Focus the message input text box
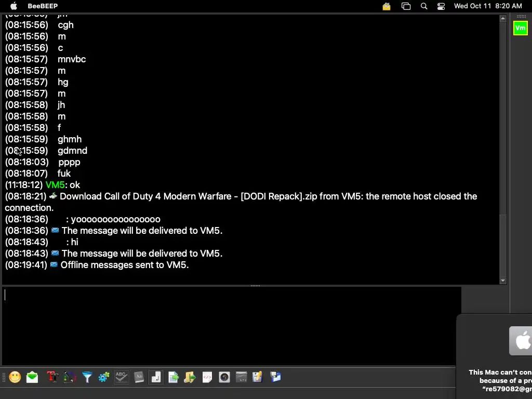The height and width of the screenshot is (399, 532). click(x=232, y=326)
